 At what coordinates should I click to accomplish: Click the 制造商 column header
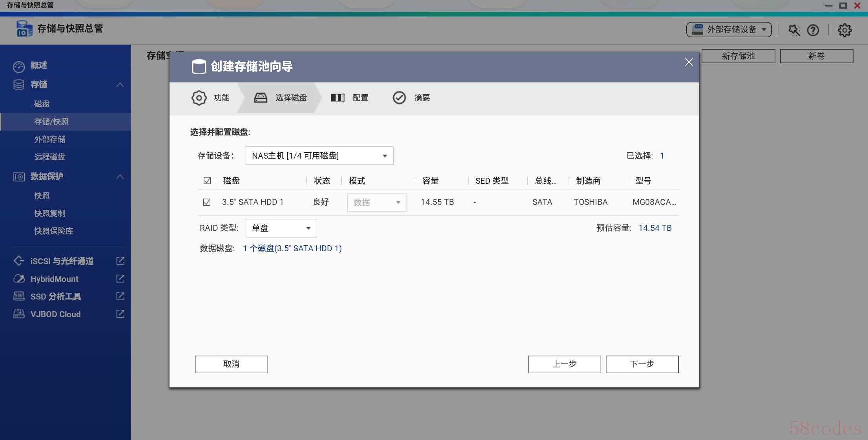[588, 181]
